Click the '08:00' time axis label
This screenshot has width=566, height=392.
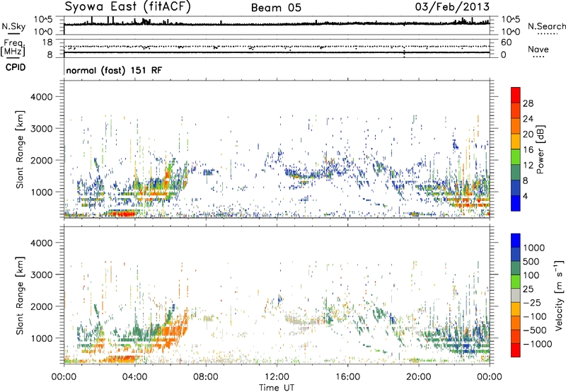(x=205, y=377)
